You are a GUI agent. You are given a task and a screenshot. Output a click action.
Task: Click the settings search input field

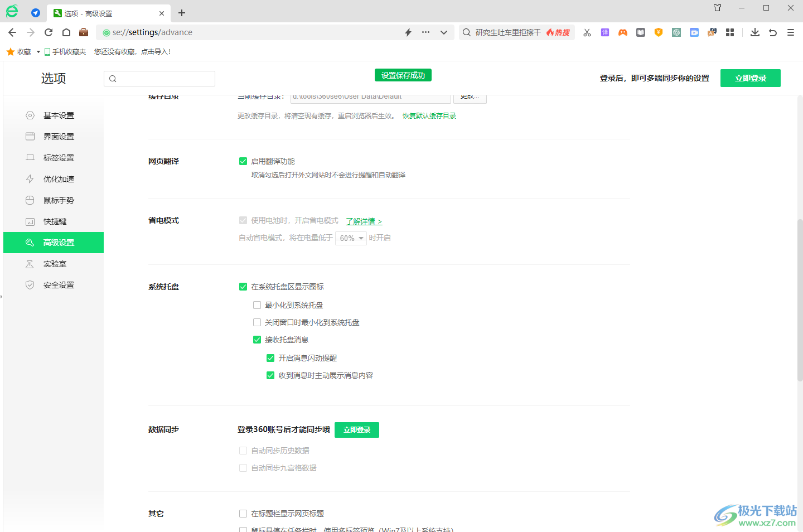[159, 79]
